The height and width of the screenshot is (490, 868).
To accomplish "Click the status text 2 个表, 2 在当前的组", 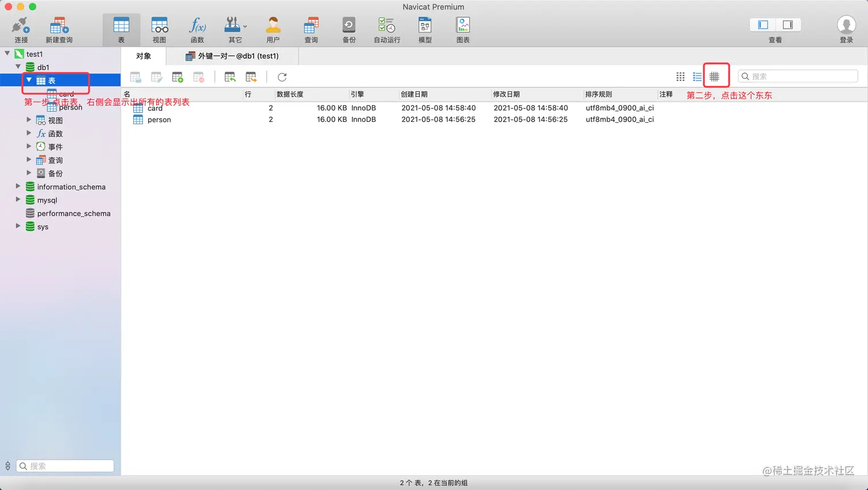I will [x=434, y=483].
